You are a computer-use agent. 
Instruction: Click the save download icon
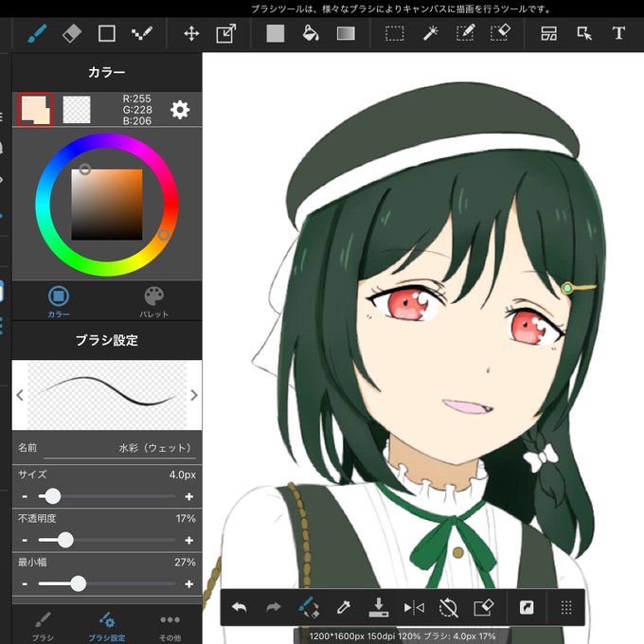379,607
